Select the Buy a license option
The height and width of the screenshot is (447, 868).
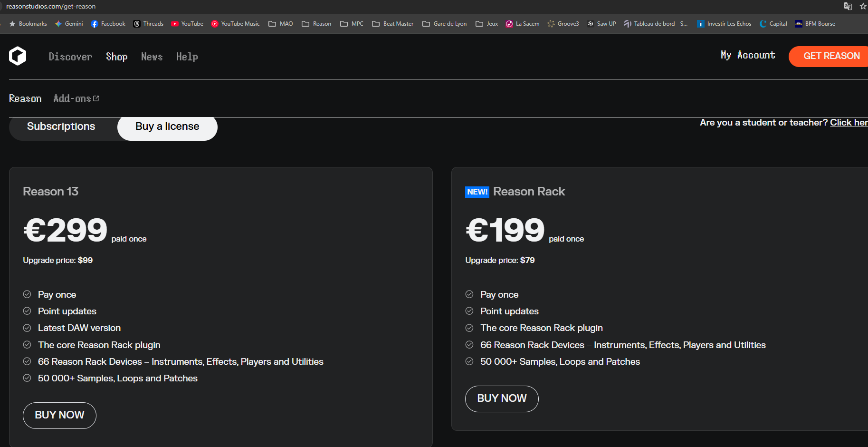(x=167, y=126)
